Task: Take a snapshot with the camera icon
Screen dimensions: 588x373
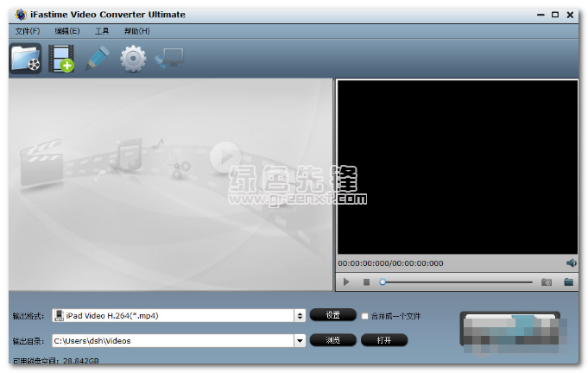Action: 547,281
